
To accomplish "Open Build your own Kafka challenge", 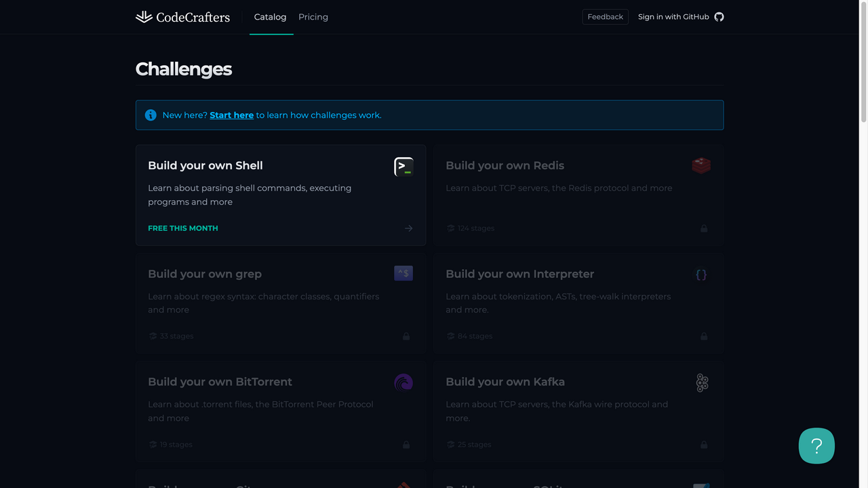I will (x=578, y=411).
